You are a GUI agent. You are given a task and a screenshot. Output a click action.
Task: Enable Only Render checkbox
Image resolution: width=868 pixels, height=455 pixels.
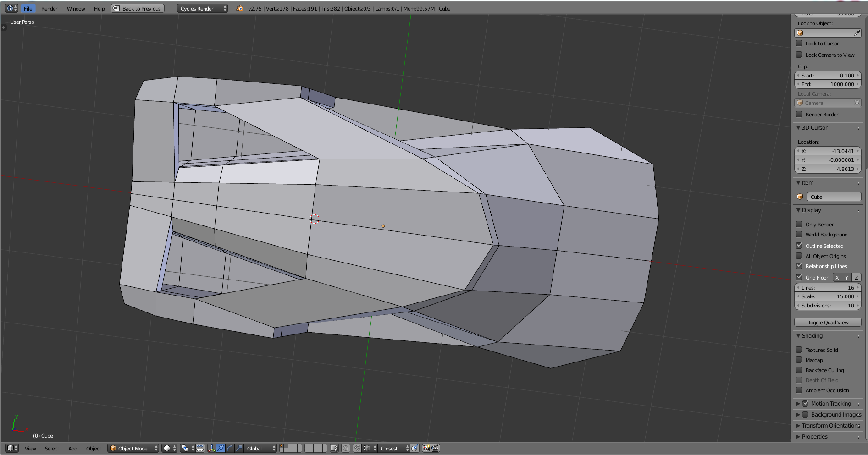tap(799, 224)
